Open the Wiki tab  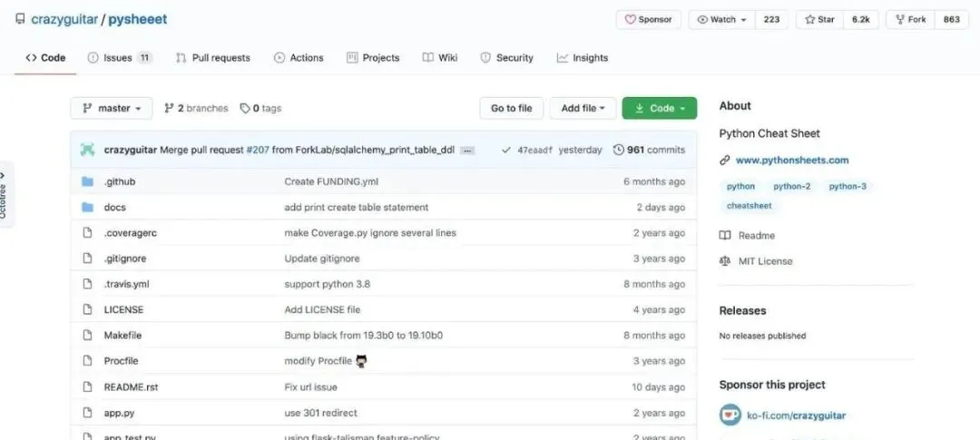(x=440, y=57)
